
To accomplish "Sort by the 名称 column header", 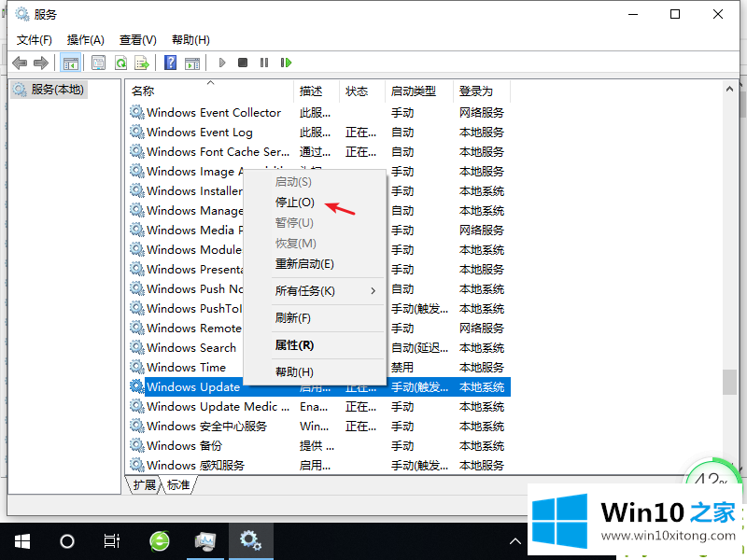I will tap(210, 91).
